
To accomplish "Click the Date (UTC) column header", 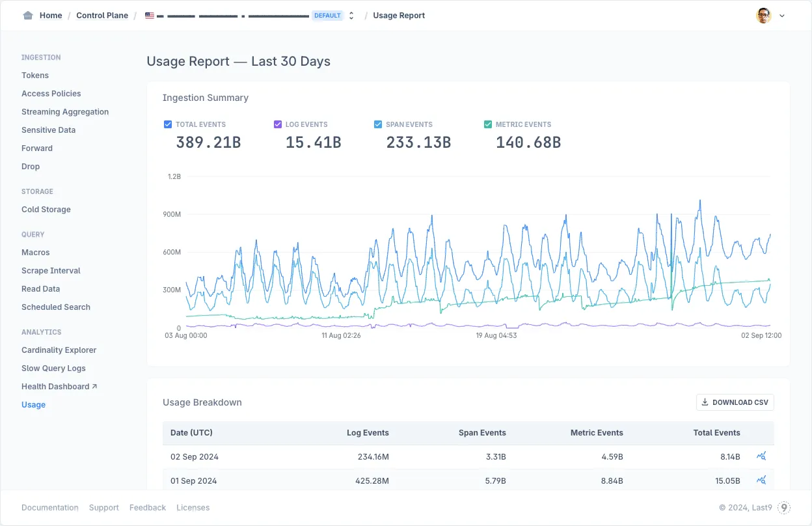I will [191, 433].
